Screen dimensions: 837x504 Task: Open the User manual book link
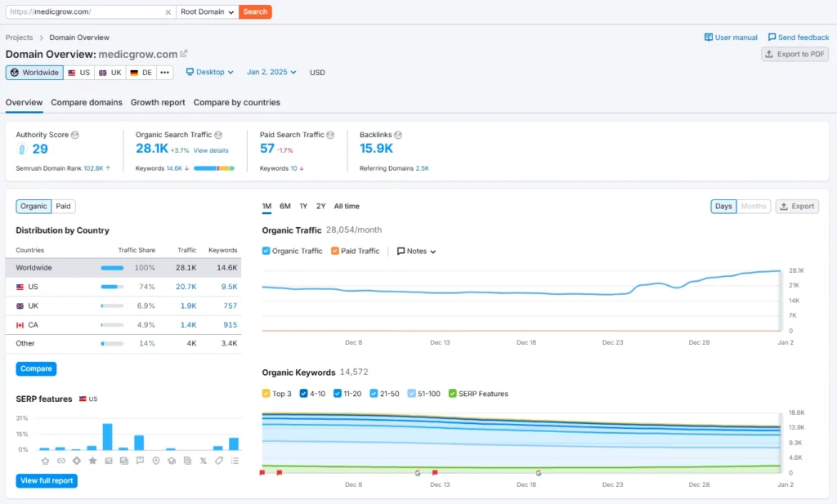pos(731,38)
